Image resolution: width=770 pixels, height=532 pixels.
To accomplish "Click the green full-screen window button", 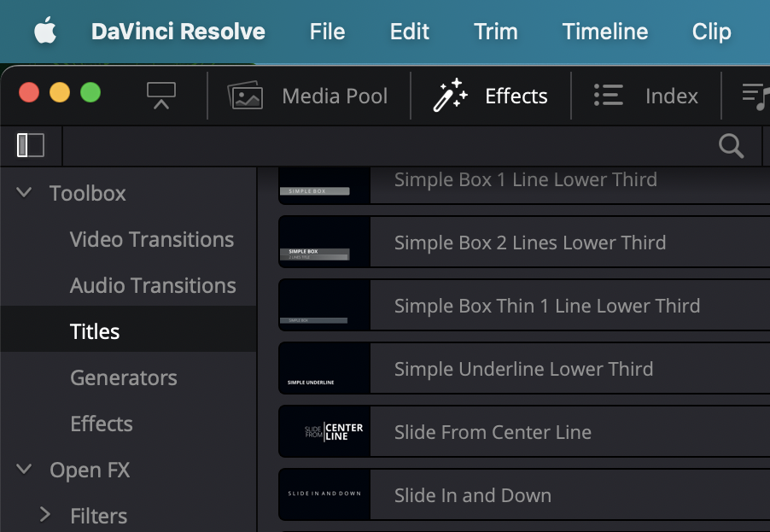I will click(x=90, y=92).
